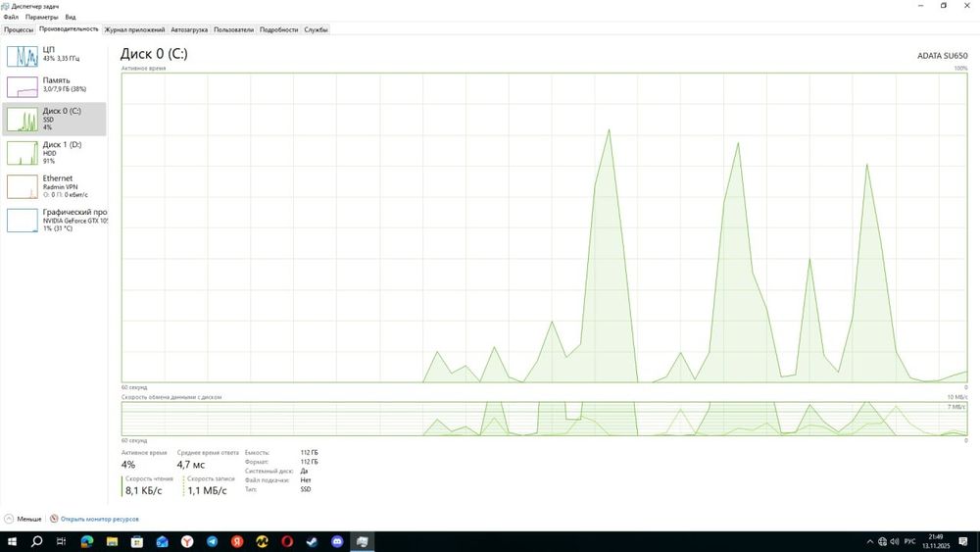The image size is (980, 552).
Task: Switch the РУС input language indicator
Action: tap(909, 541)
